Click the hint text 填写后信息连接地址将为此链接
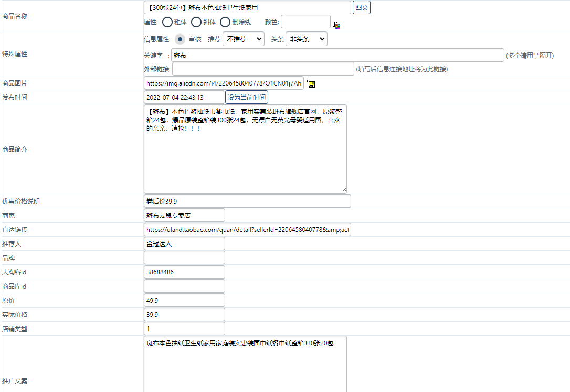This screenshot has width=570, height=392. [402, 69]
